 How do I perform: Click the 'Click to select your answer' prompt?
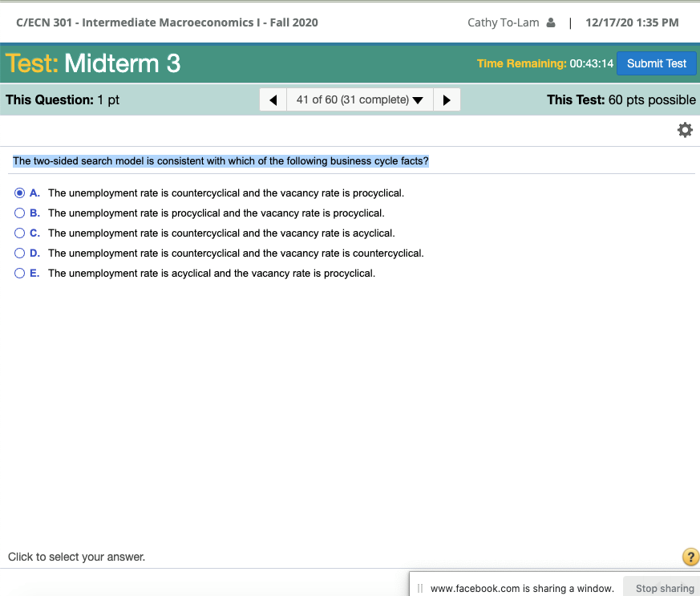[x=76, y=556]
